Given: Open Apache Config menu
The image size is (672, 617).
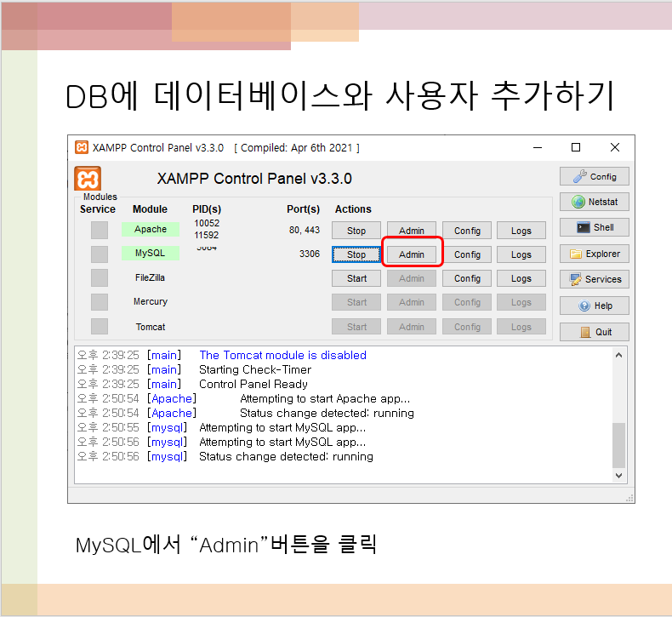Looking at the screenshot, I should pyautogui.click(x=467, y=231).
